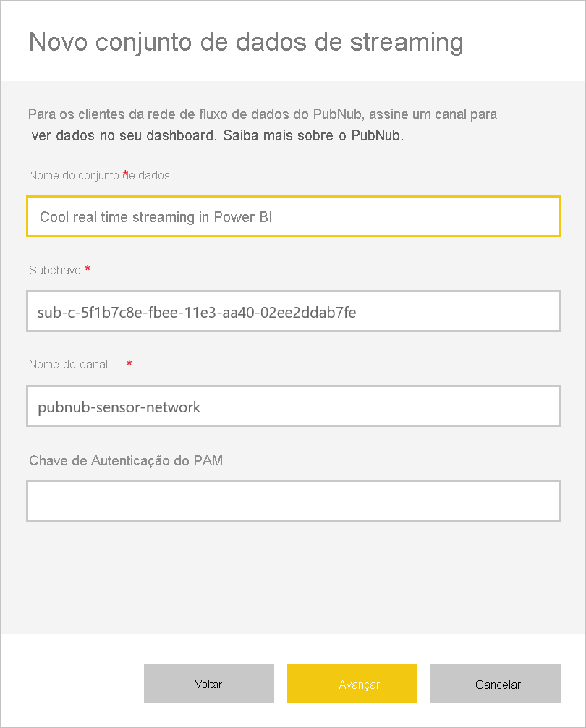Image resolution: width=586 pixels, height=728 pixels.
Task: Click the Nome do canal input field
Action: (293, 406)
